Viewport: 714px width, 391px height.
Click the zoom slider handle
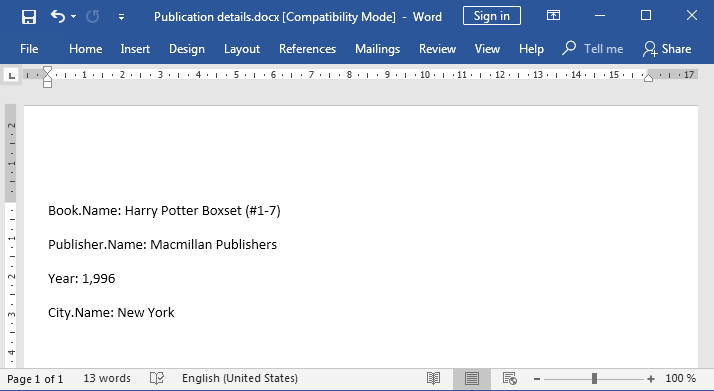(x=594, y=379)
